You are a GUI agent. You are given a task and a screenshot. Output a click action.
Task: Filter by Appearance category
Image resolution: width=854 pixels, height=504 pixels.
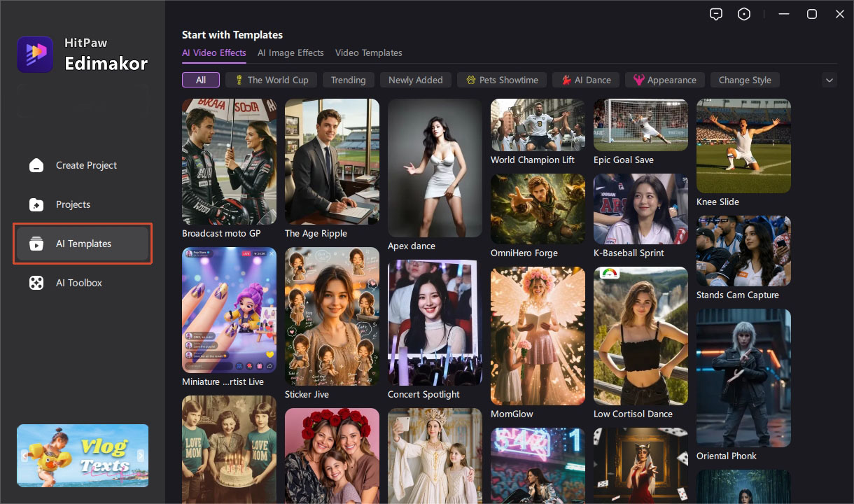click(x=665, y=80)
